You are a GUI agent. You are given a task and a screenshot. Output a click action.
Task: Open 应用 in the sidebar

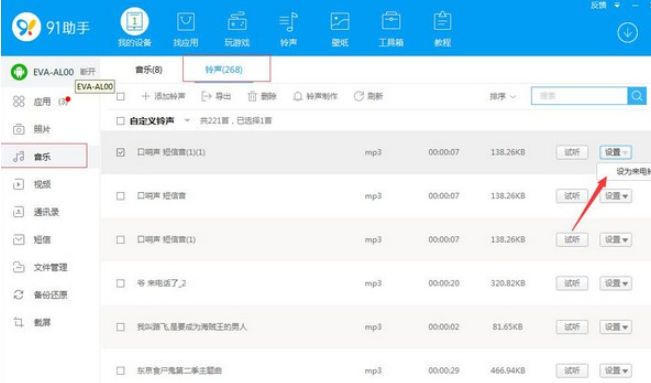[x=42, y=101]
